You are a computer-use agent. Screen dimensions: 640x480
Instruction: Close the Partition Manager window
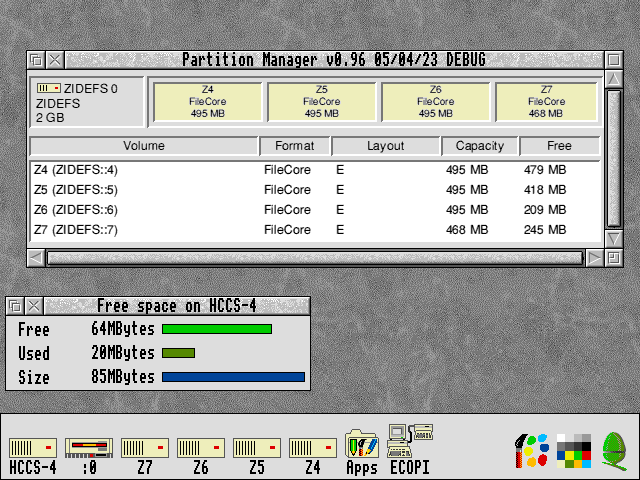(55, 60)
